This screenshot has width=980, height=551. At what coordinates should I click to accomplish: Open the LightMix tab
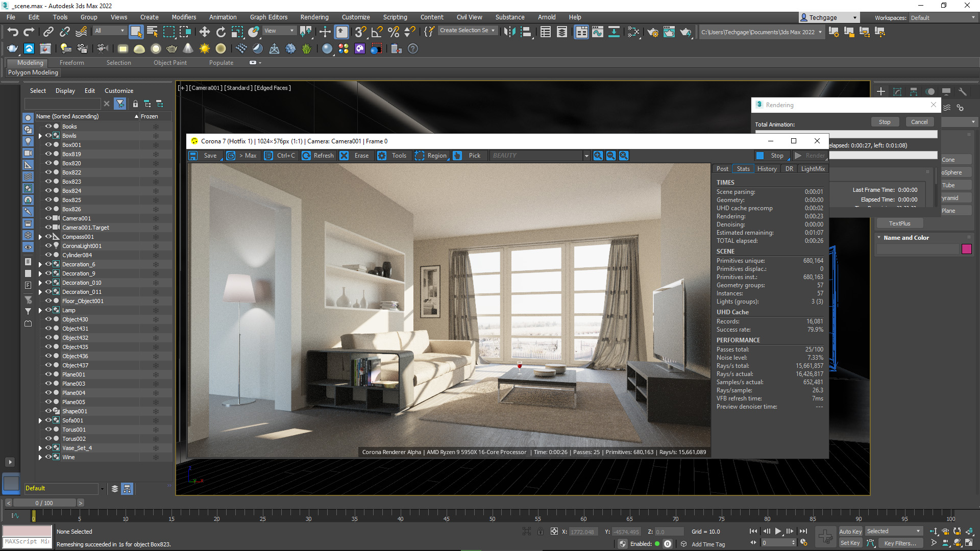pos(813,169)
